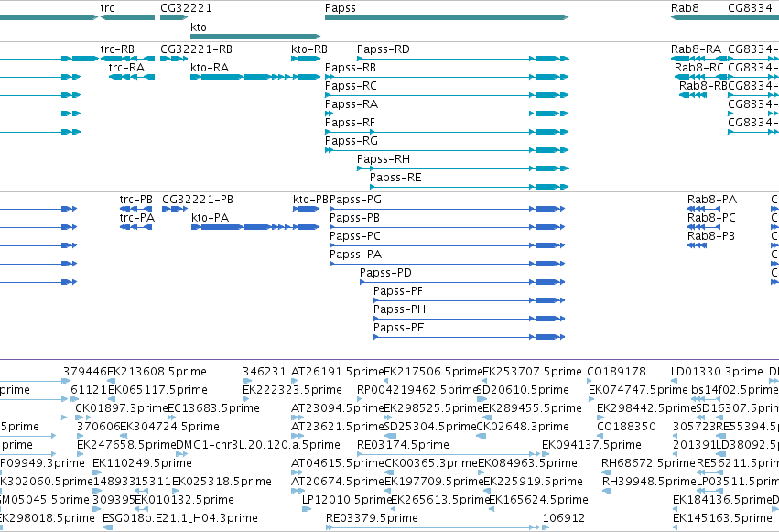Click EST entry 346231
The image size is (779, 532).
[265, 372]
